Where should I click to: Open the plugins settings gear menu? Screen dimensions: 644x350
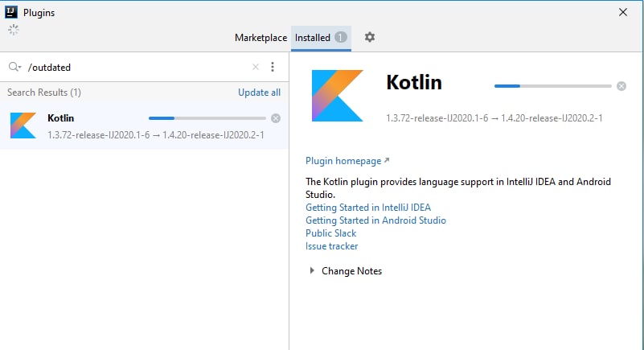pos(370,37)
